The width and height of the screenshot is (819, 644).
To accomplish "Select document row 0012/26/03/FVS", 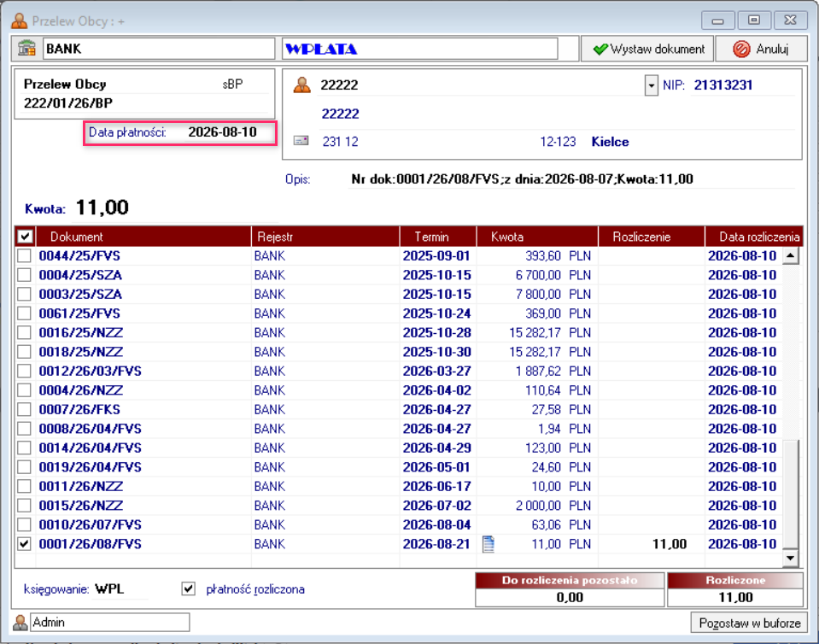I will (x=397, y=371).
